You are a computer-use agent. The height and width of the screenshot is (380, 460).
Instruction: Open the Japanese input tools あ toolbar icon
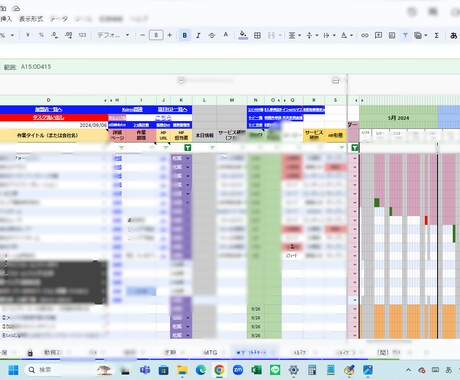[453, 35]
